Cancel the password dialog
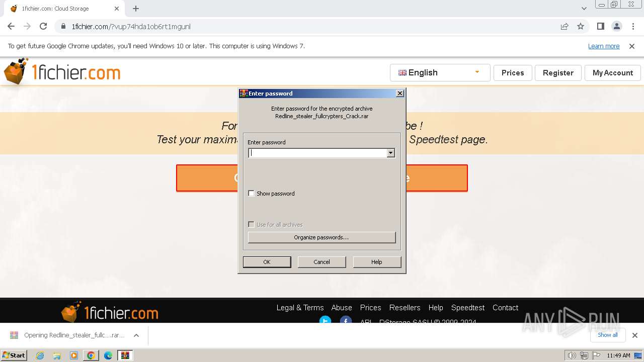 pyautogui.click(x=321, y=262)
